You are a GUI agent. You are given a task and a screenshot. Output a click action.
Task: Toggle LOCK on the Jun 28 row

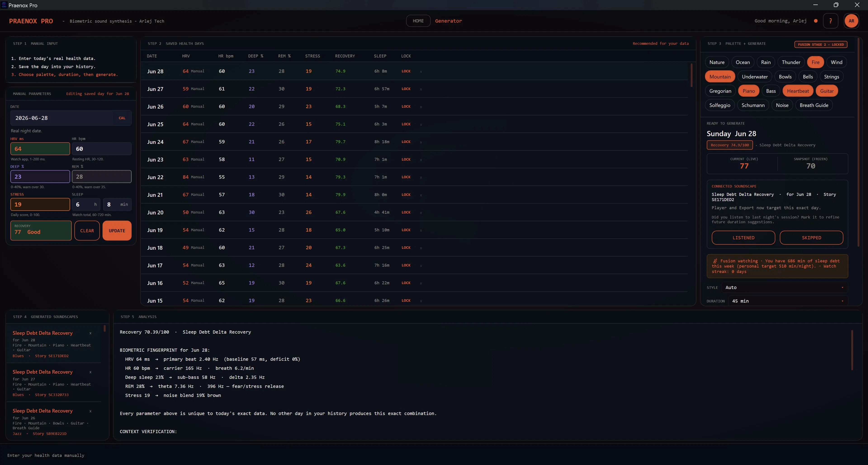pos(406,71)
